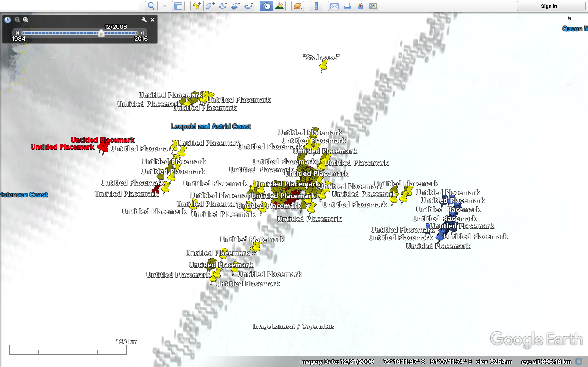The image size is (588, 367).
Task: Open time slider settings with the wrench
Action: tap(144, 20)
